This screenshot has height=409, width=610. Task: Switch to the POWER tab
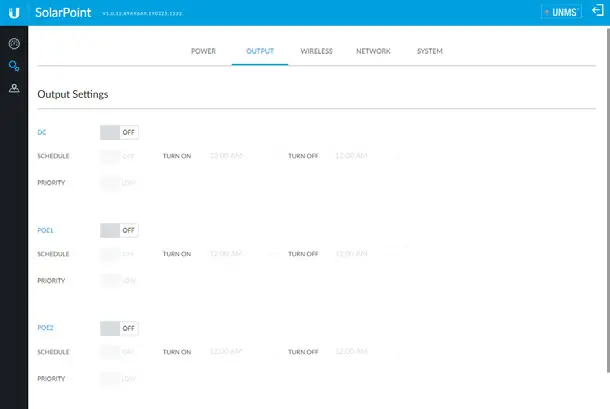[x=203, y=51]
